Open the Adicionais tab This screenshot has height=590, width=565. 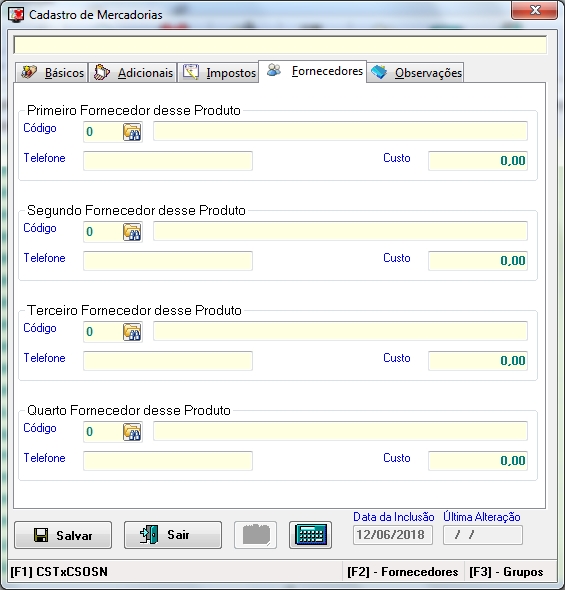click(x=133, y=72)
